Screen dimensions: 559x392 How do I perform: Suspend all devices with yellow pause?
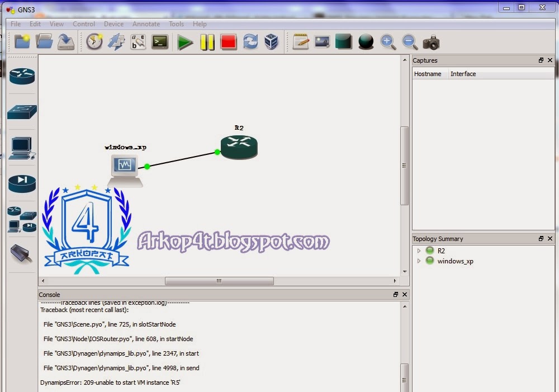tap(207, 42)
